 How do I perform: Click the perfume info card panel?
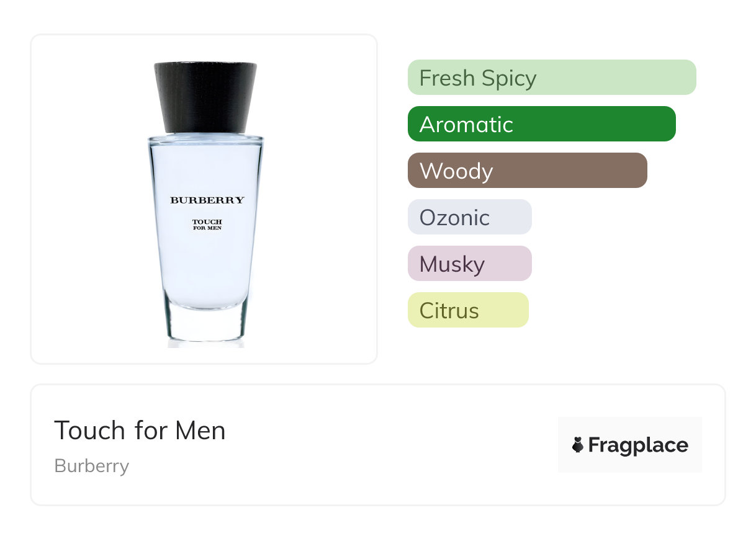378,445
